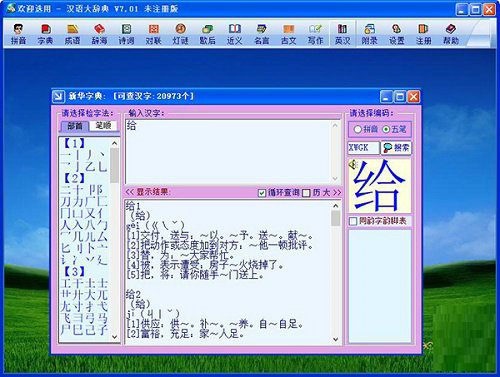Open the 注册 register icon
The width and height of the screenshot is (500, 377).
click(423, 34)
